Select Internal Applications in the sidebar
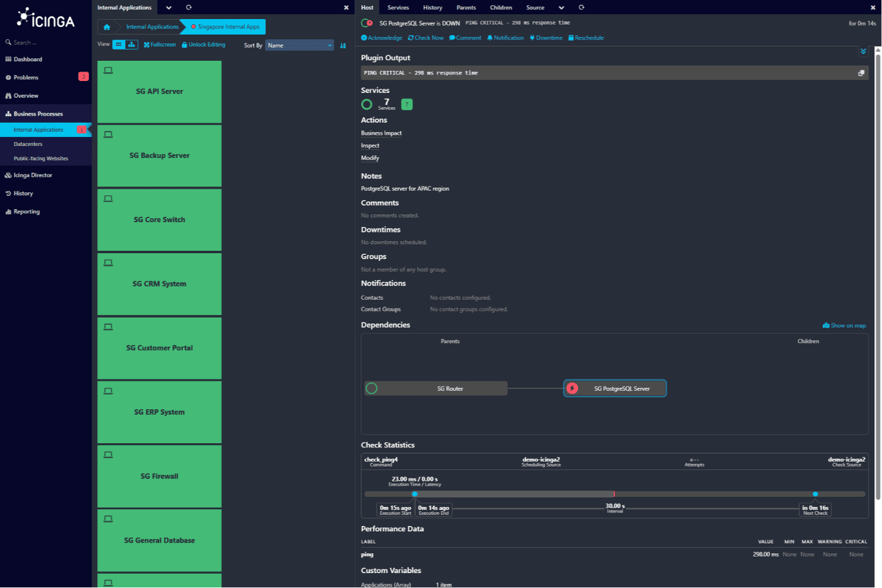882x588 pixels. click(x=38, y=130)
